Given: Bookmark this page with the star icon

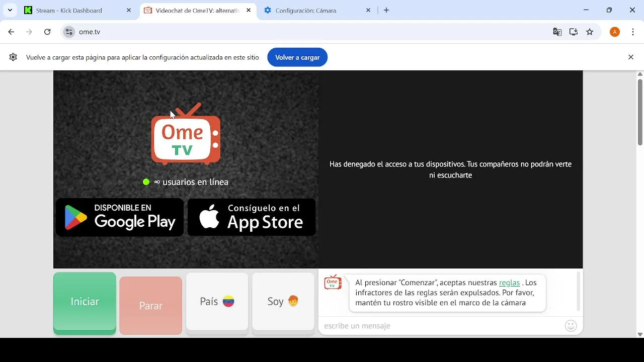Looking at the screenshot, I should [x=590, y=32].
